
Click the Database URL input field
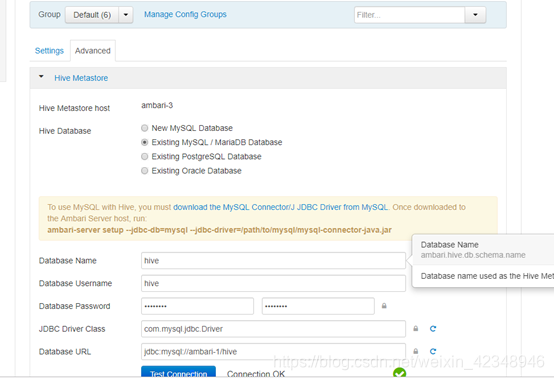[x=273, y=352]
